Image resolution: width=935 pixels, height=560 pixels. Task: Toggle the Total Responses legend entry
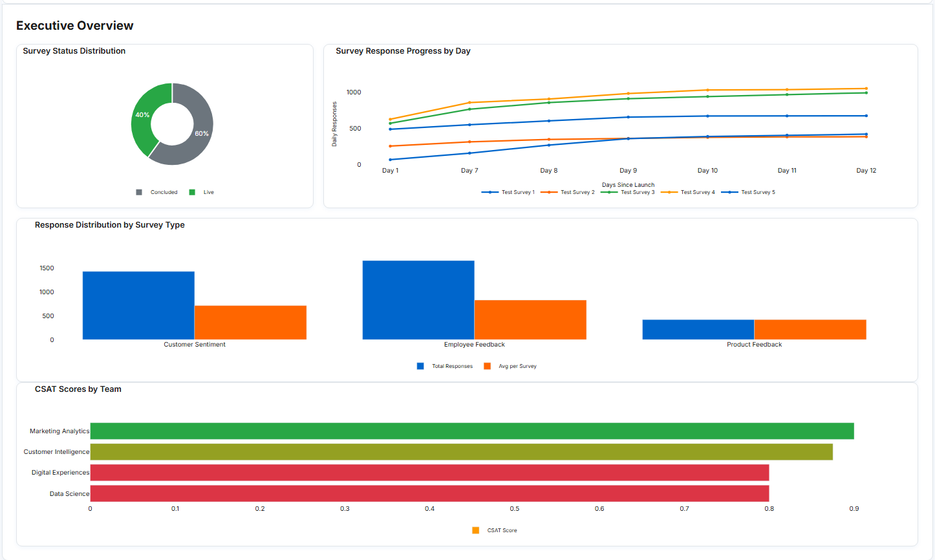[445, 366]
